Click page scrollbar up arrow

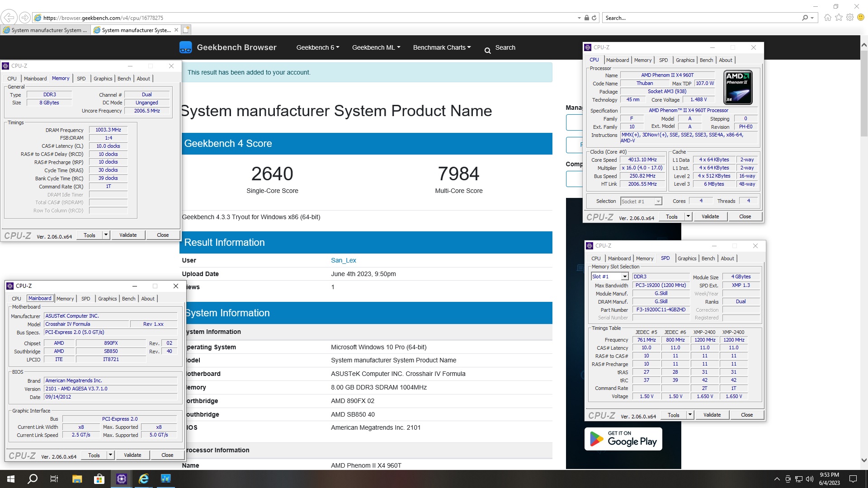click(x=864, y=45)
